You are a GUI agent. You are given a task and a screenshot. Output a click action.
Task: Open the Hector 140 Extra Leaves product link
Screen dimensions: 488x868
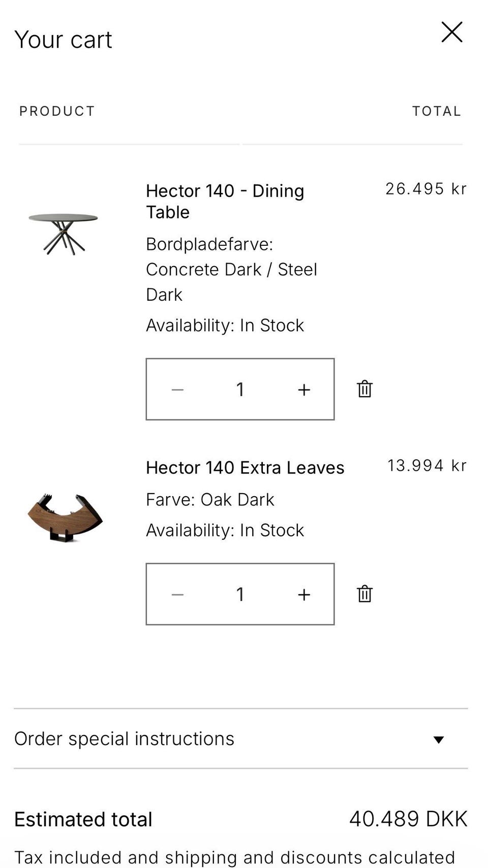pos(245,467)
